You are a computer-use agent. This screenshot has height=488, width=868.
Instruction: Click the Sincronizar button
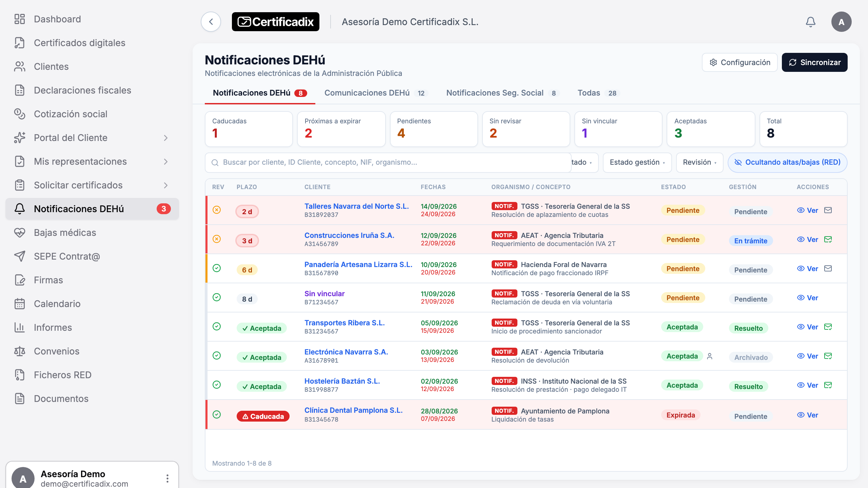coord(814,62)
